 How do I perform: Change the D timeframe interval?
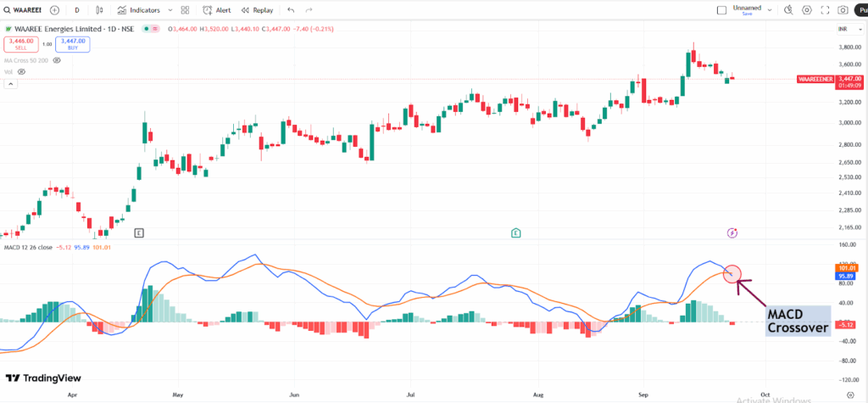[77, 10]
